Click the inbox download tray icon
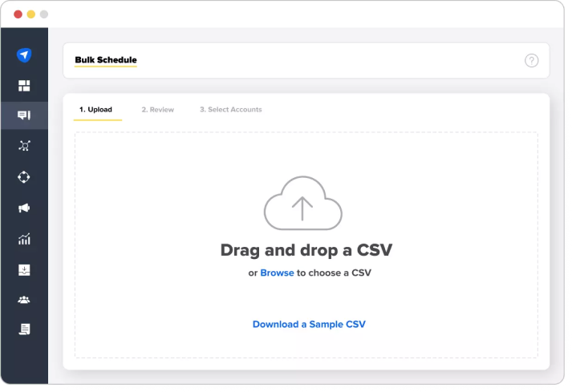Viewport: 572px width, 392px height. [24, 270]
